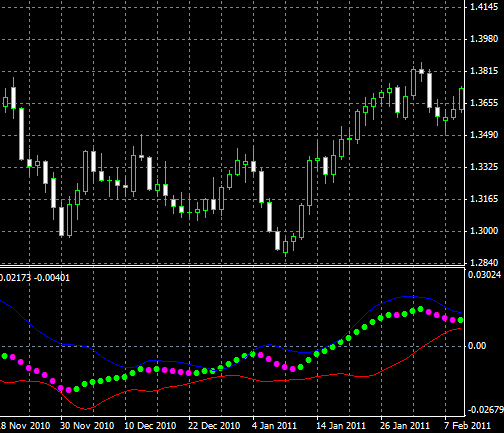Screen dimensions: 504x433
Task: Click the 14 Jan 2011 time axis label
Action: click(x=340, y=426)
